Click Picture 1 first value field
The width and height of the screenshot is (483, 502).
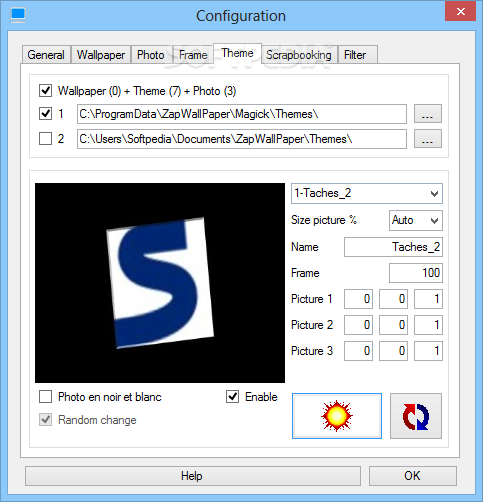click(358, 299)
